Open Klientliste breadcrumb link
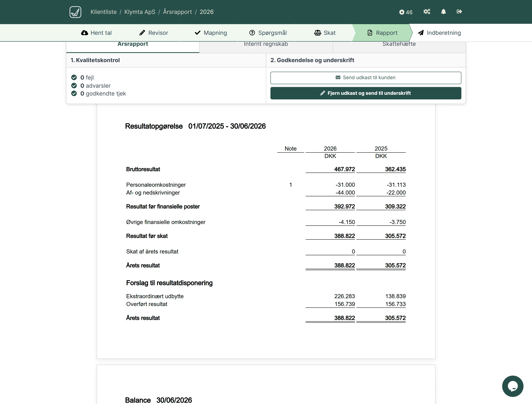Image resolution: width=532 pixels, height=404 pixels. coord(103,12)
